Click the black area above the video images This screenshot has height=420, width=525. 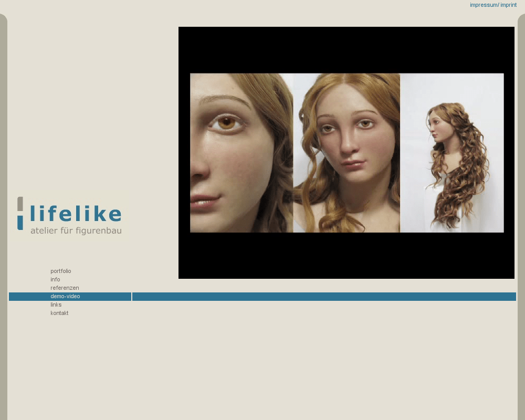point(346,50)
